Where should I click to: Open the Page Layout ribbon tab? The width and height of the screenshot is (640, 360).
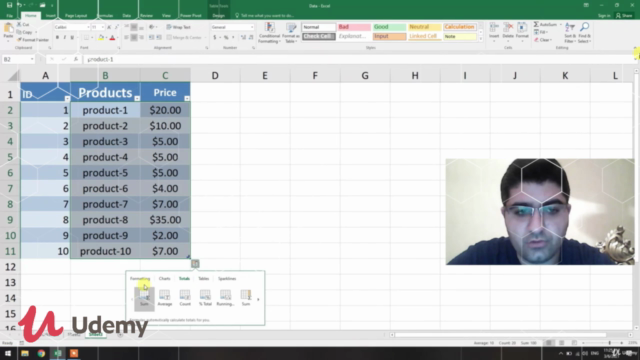pos(76,16)
